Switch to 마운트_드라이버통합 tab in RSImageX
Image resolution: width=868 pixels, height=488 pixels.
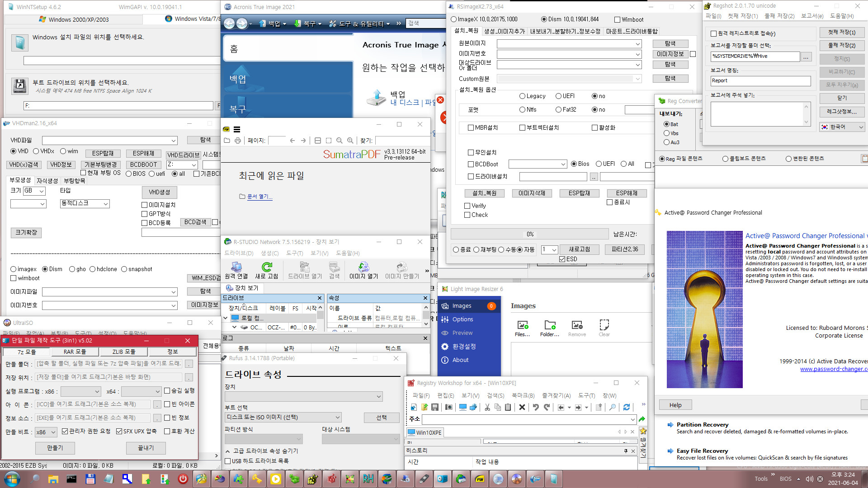click(632, 31)
